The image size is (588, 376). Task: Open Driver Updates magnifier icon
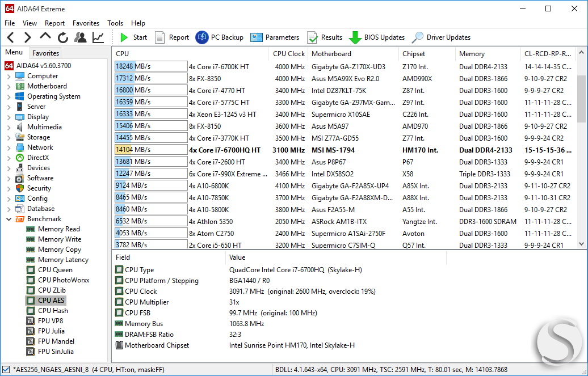coord(417,37)
